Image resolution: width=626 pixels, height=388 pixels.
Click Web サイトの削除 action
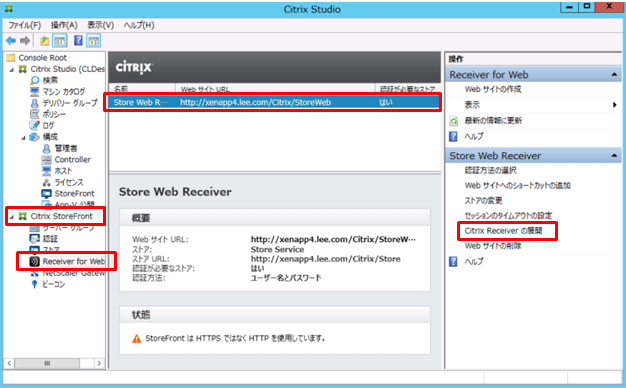tap(493, 246)
